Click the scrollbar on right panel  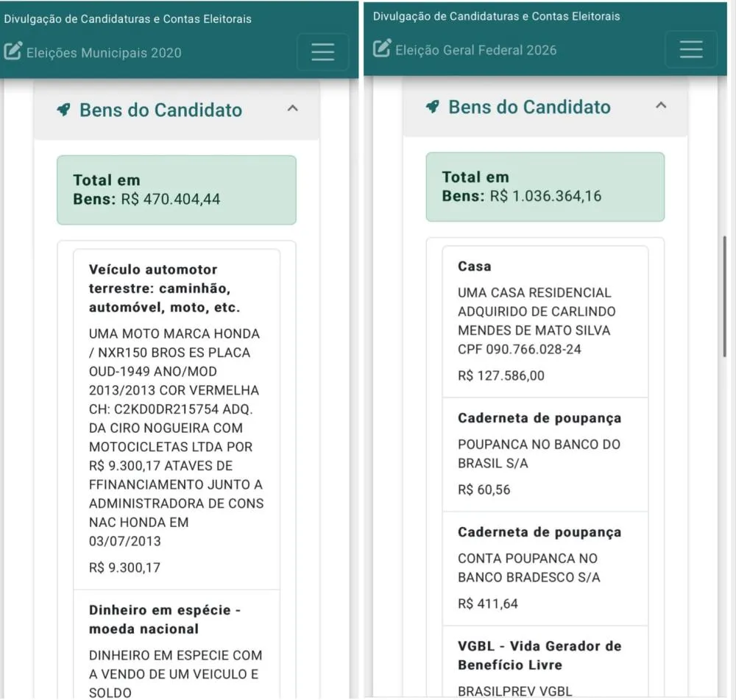(724, 296)
